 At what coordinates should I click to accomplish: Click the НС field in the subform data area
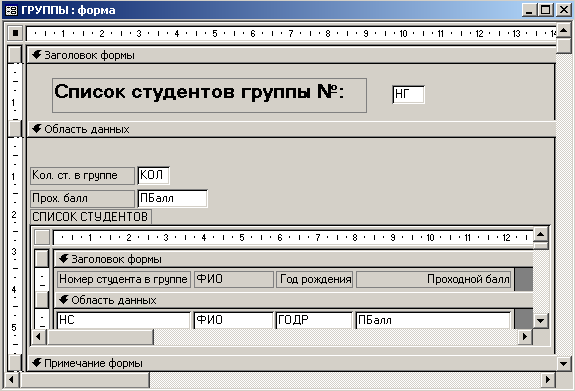pos(124,320)
